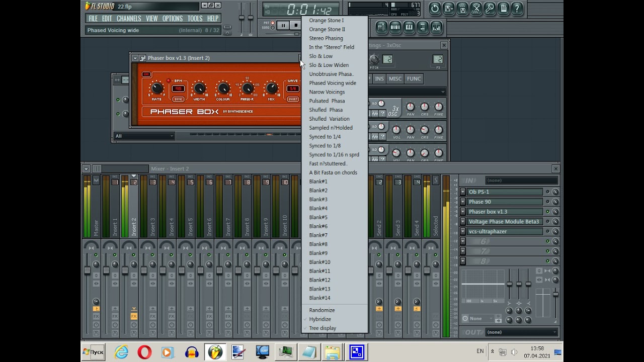Click the stop button in transport
This screenshot has width=644, height=362.
[x=296, y=25]
